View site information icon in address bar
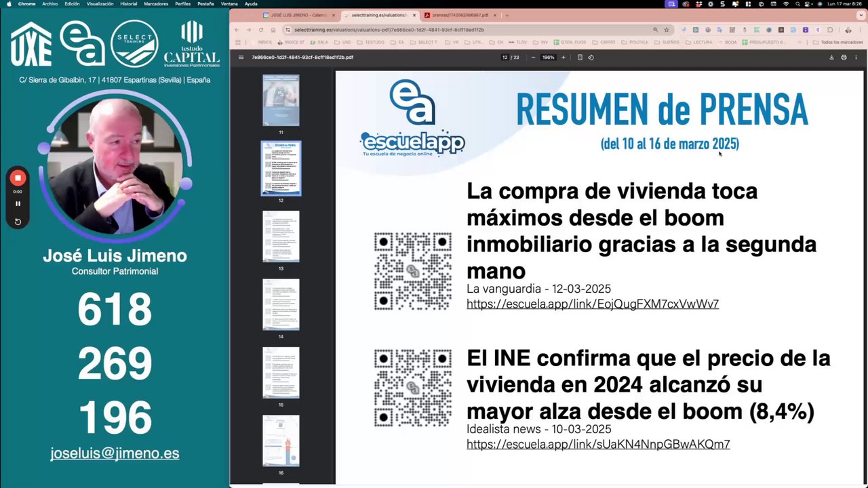The height and width of the screenshot is (488, 868). coord(288,30)
